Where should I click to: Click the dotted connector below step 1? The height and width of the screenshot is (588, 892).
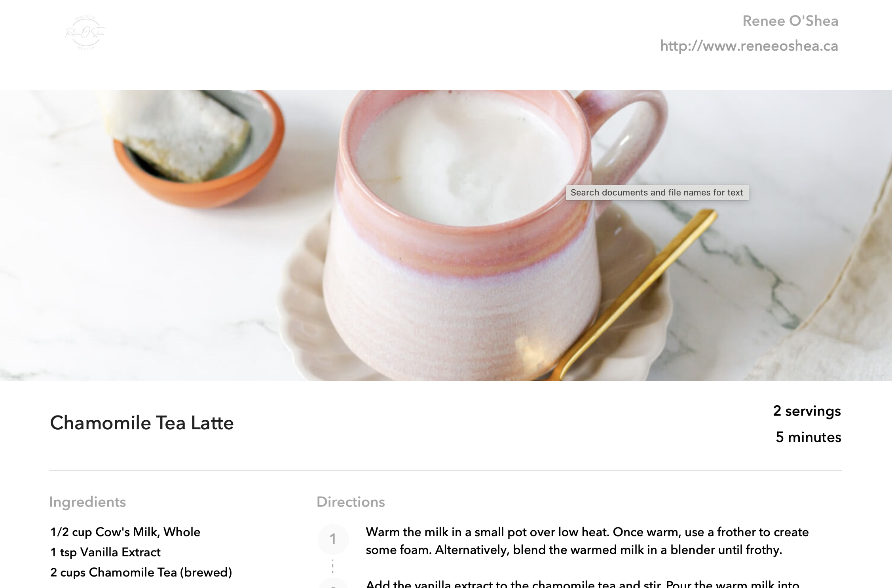tap(333, 566)
